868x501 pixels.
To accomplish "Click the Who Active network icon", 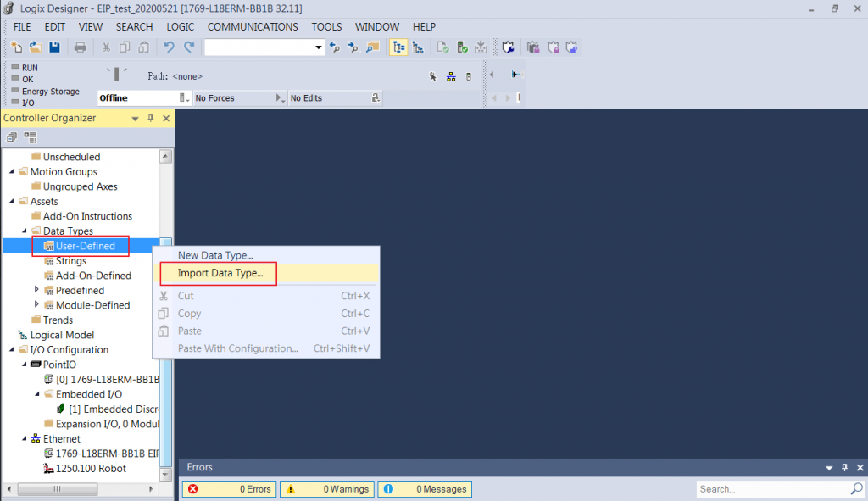I will (x=451, y=76).
